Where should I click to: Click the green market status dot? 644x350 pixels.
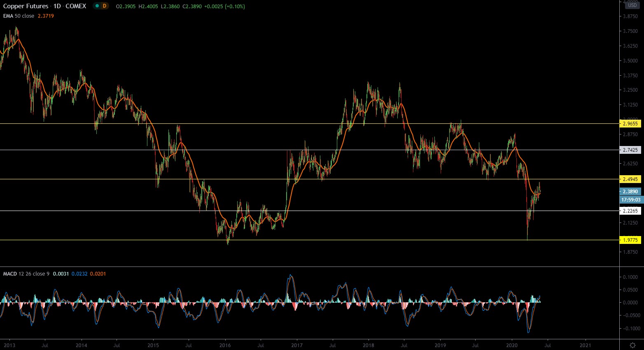[97, 6]
